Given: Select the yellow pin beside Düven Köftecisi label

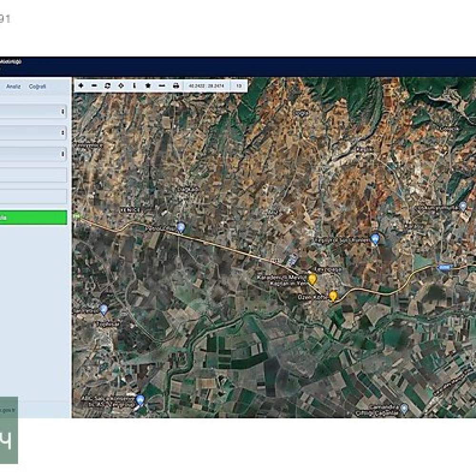Looking at the screenshot, I should [x=333, y=296].
